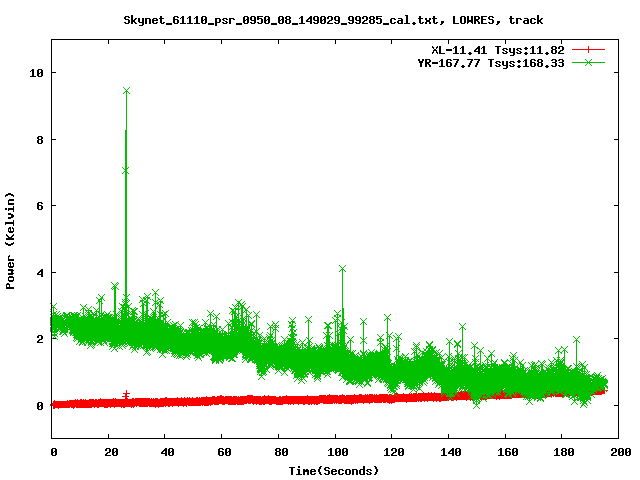Screen dimensions: 640x480
Task: Click the x-axis tick label 200
Action: 618,453
